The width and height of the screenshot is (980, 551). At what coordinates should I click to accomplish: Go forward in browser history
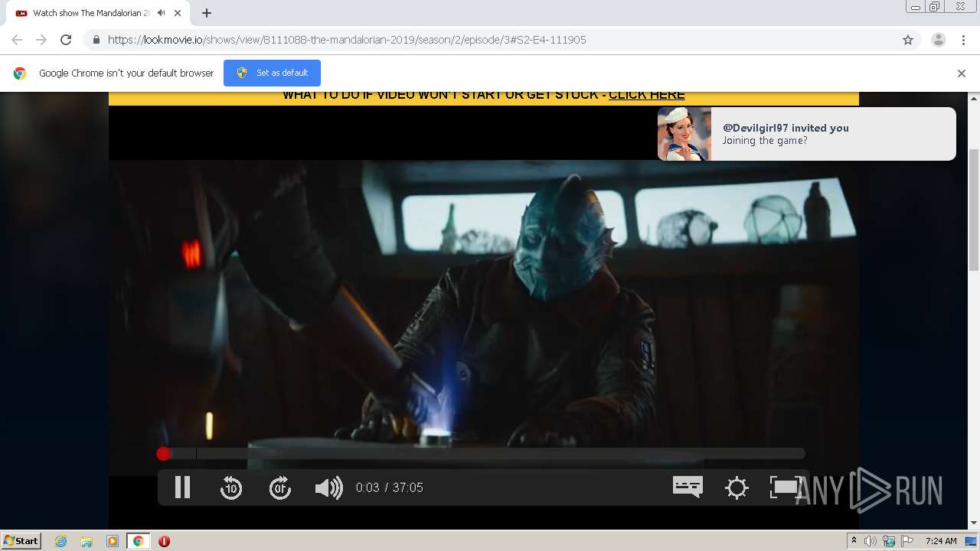tap(41, 40)
